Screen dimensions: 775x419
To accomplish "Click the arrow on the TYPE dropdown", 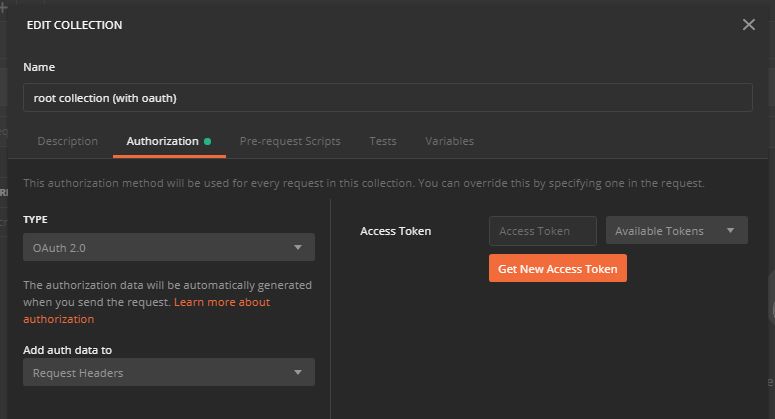I will point(298,247).
